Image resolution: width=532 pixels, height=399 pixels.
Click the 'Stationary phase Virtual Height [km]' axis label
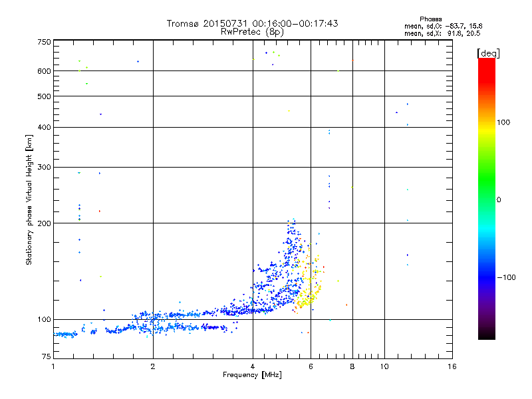point(29,200)
